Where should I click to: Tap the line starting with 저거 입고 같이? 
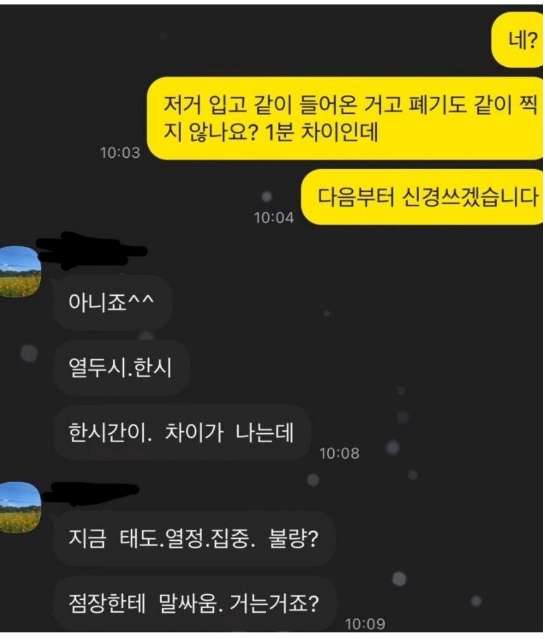(x=350, y=104)
